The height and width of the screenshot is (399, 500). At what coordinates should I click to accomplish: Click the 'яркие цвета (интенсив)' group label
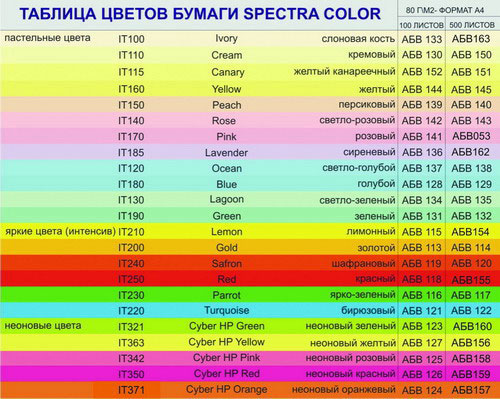point(60,231)
